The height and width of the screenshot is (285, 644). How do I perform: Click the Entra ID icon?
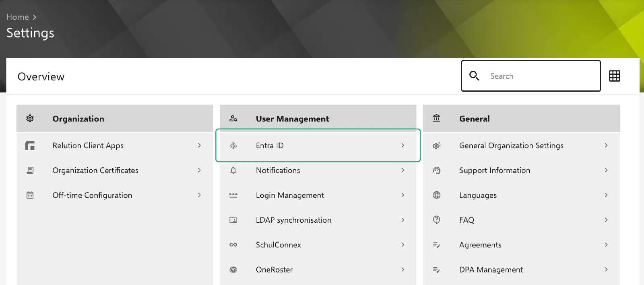(x=233, y=146)
